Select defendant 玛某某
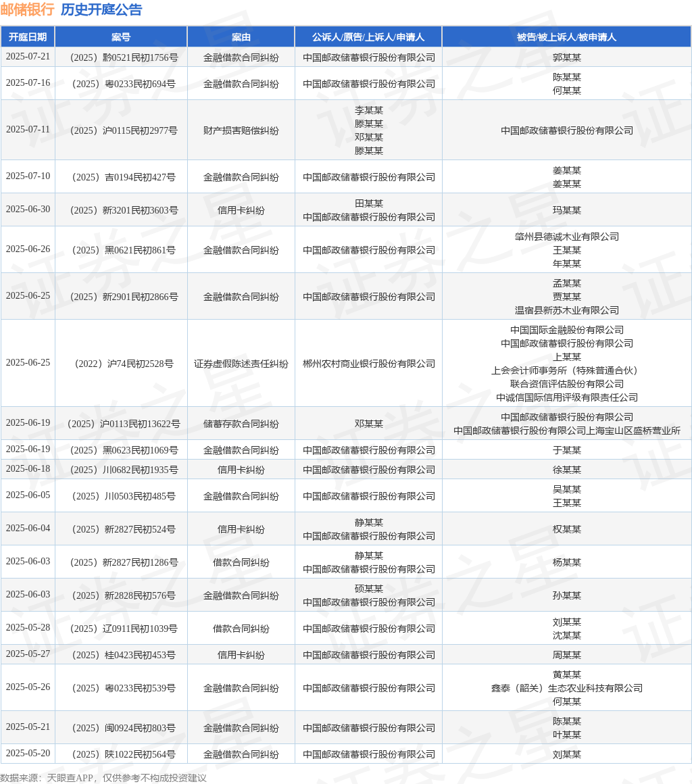Image resolution: width=692 pixels, height=784 pixels. click(567, 210)
